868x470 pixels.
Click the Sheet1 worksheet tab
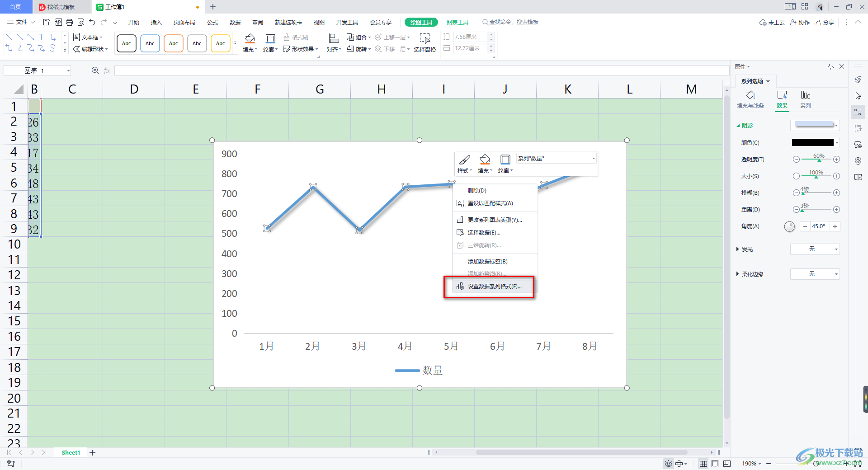(x=71, y=452)
